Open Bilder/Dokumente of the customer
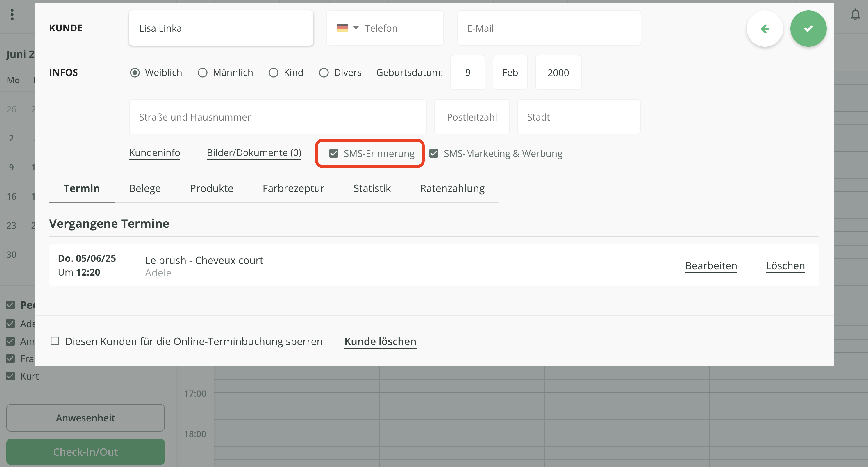The image size is (868, 467). [254, 152]
